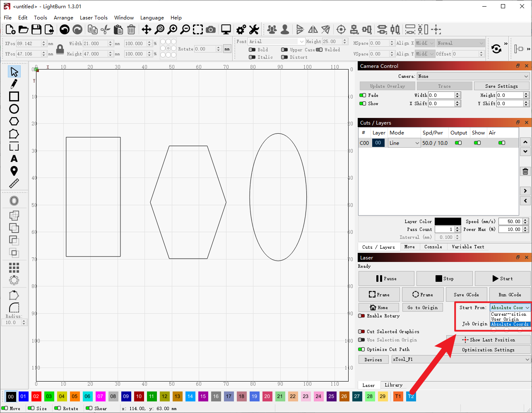The height and width of the screenshot is (413, 532).
Task: Select the Position Laser pin tool
Action: coord(14,171)
